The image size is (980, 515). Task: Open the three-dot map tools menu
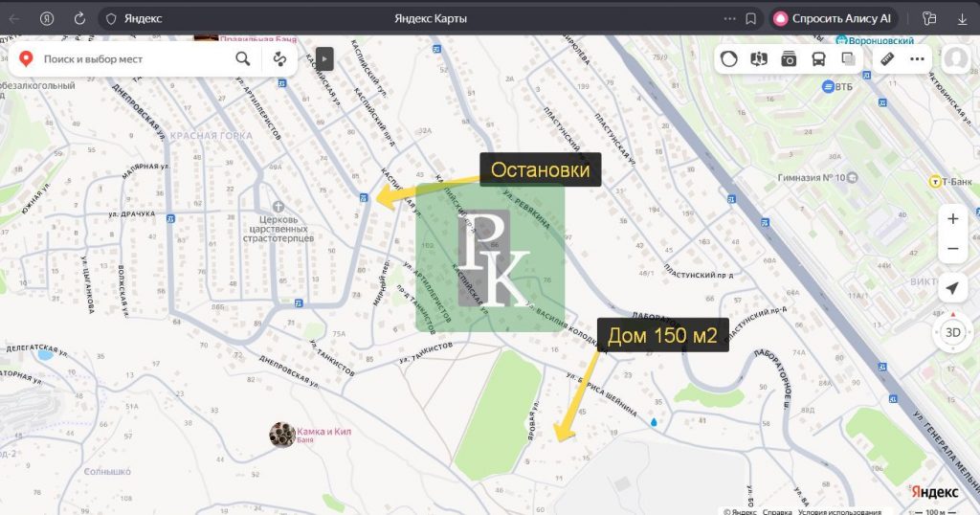917,59
